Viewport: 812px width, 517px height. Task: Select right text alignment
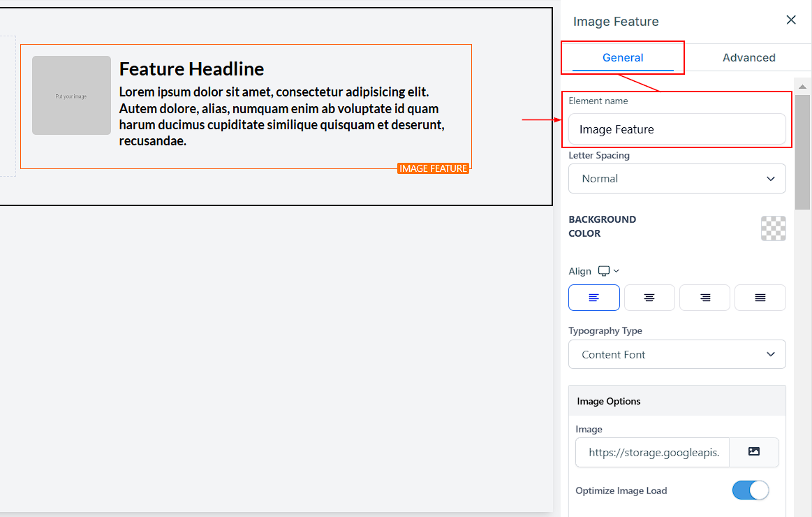click(x=704, y=298)
